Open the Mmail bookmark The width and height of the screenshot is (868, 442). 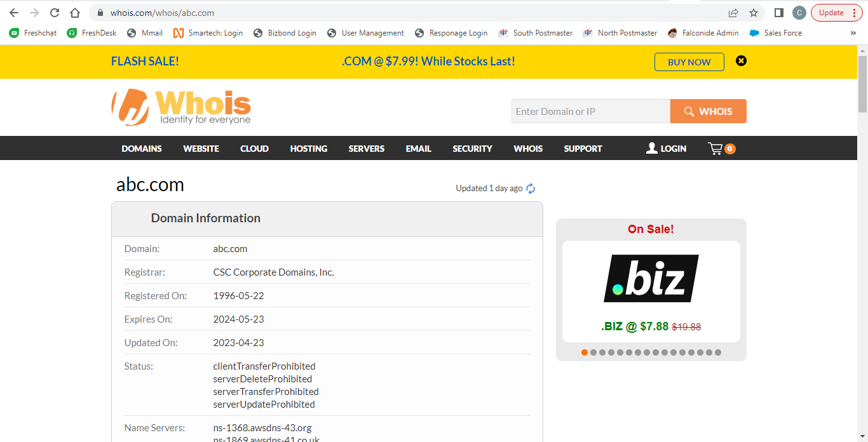(144, 33)
